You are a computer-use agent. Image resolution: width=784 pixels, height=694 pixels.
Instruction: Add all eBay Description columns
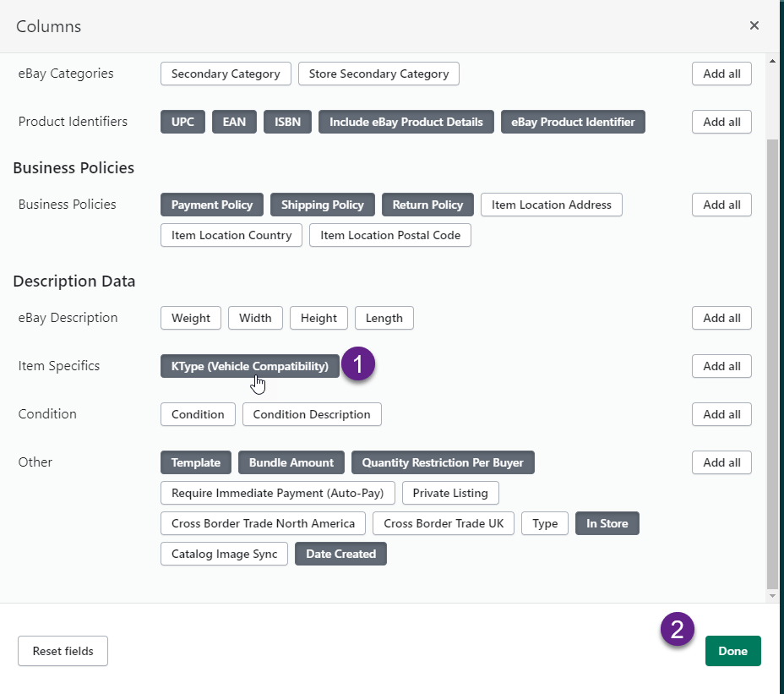(721, 318)
